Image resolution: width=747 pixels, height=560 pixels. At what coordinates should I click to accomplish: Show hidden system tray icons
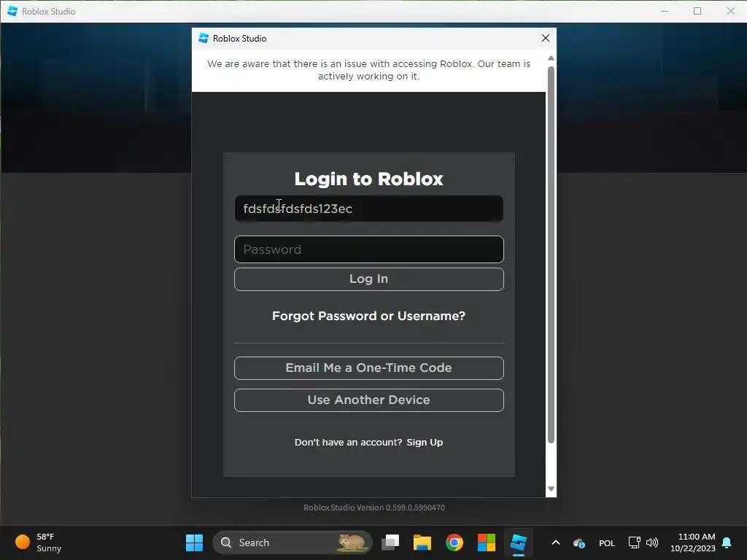pyautogui.click(x=555, y=542)
